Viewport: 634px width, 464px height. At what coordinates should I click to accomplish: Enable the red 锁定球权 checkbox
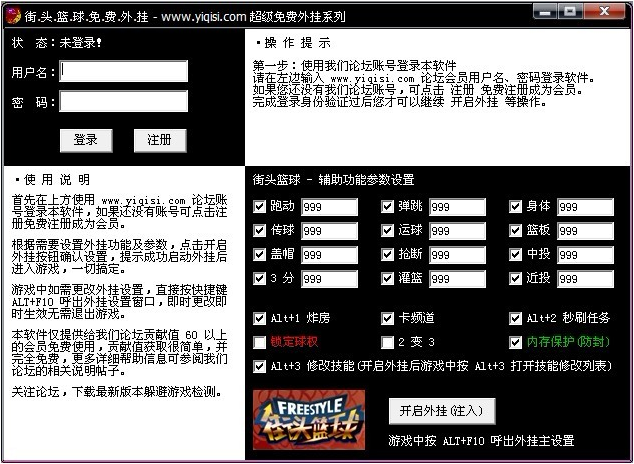tap(259, 343)
